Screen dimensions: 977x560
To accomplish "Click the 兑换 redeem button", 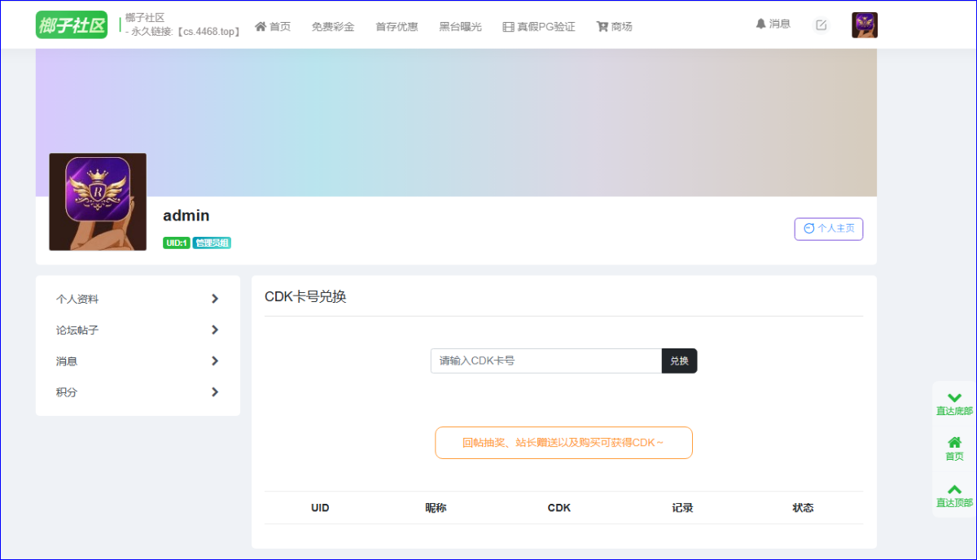I will (x=680, y=361).
